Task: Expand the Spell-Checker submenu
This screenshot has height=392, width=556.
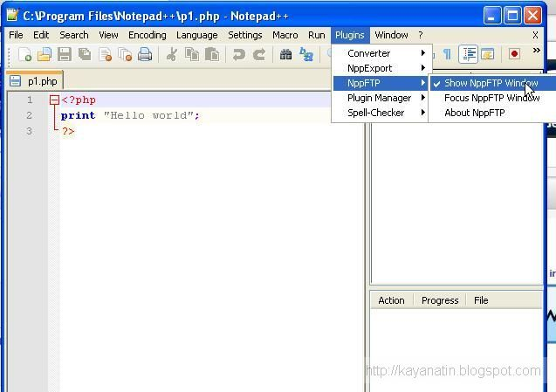Action: tap(381, 113)
